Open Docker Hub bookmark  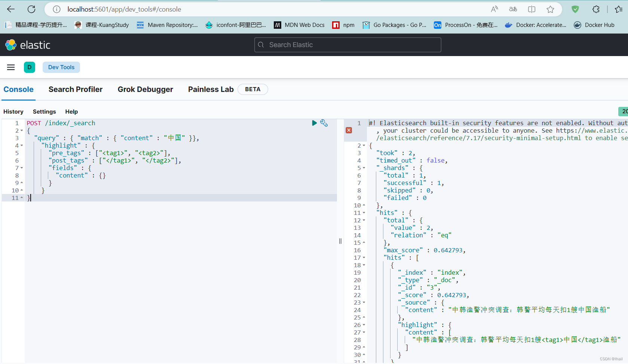(x=594, y=25)
